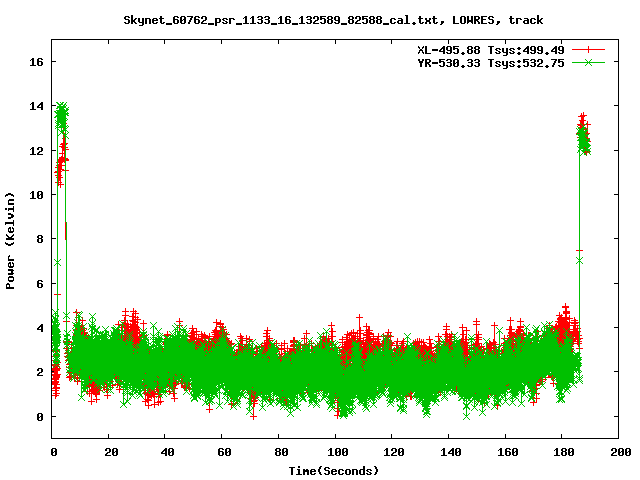Click the x-axis tick label 120
640x480 pixels.
tap(394, 452)
